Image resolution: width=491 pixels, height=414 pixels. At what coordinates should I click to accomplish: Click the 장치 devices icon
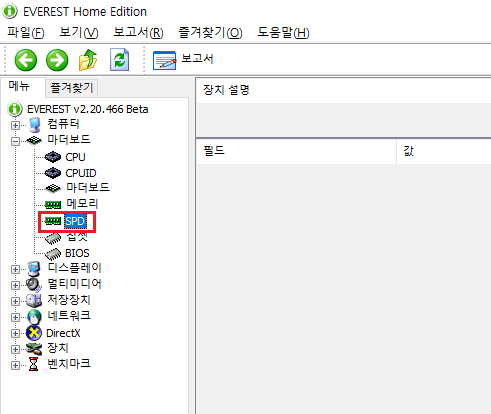pyautogui.click(x=34, y=349)
